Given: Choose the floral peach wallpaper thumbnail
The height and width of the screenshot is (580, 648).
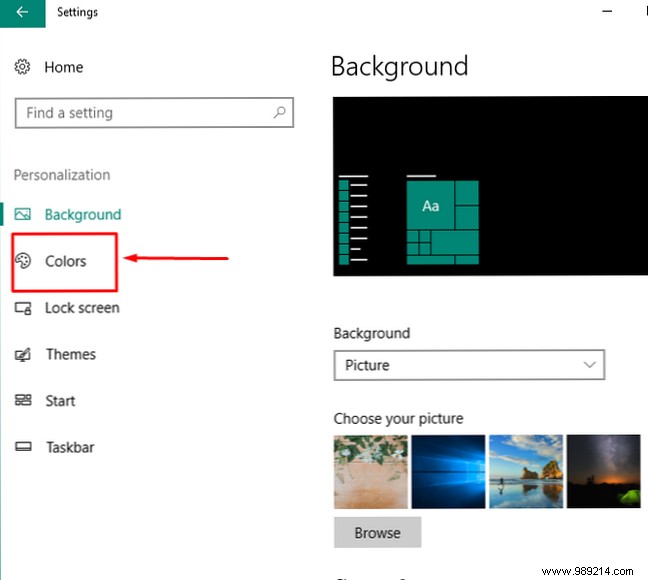Looking at the screenshot, I should pos(371,472).
